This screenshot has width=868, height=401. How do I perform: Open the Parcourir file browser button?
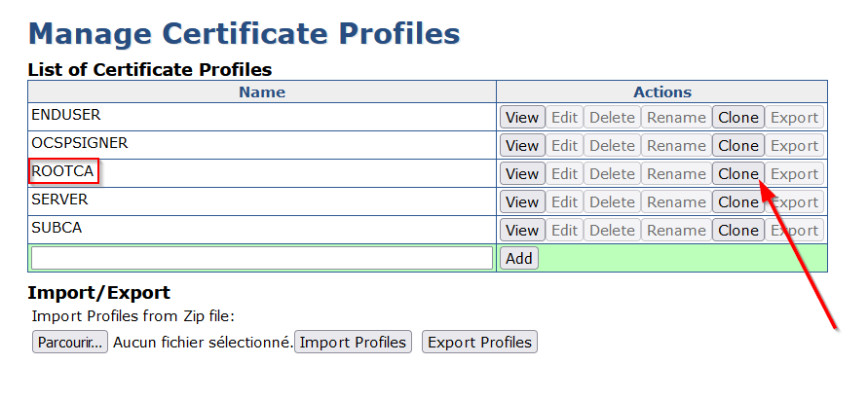[x=70, y=342]
